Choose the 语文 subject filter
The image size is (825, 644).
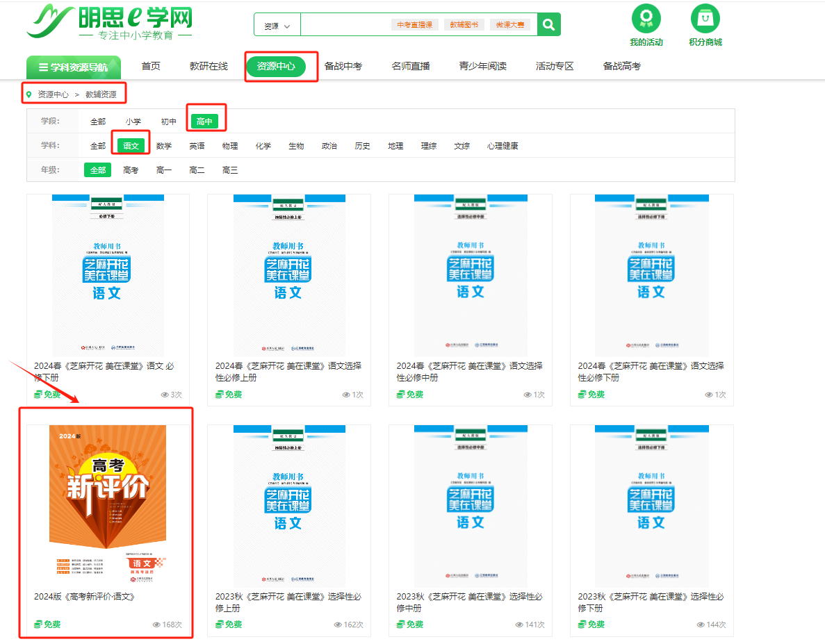[x=131, y=146]
